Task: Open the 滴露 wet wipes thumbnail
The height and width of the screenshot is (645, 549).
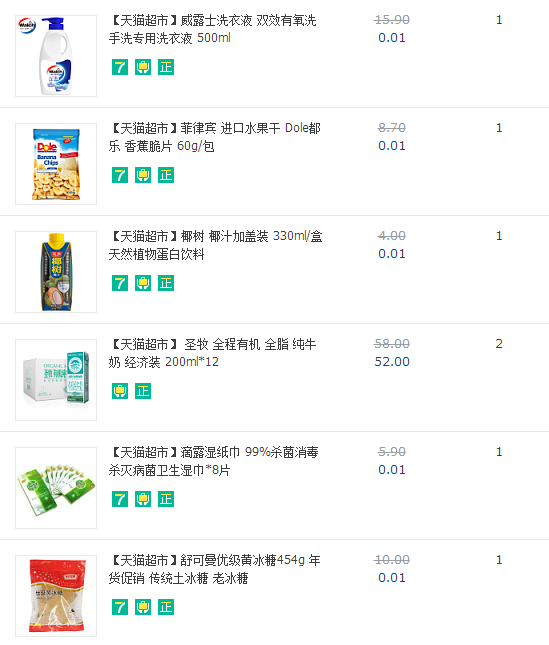Action: click(56, 488)
